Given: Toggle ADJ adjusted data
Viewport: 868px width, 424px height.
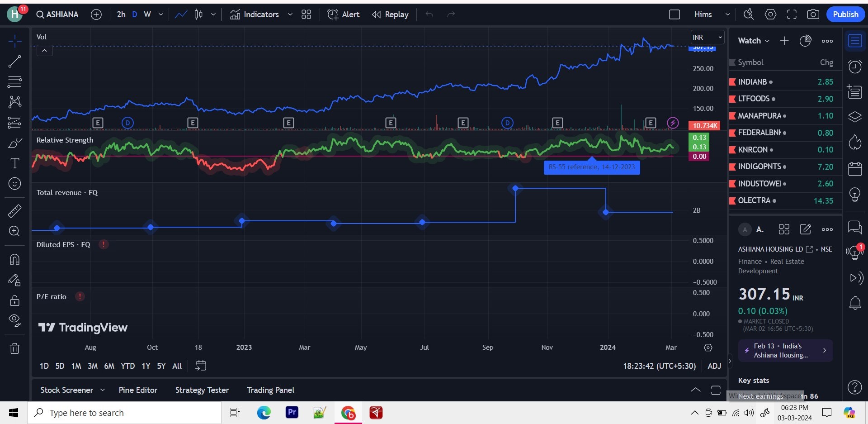Looking at the screenshot, I should (714, 366).
